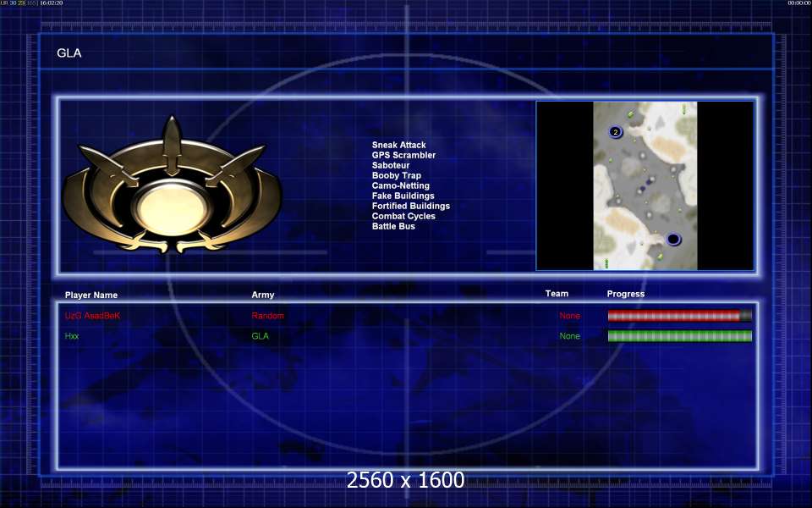Click the green loading progress bar
Screen dimensions: 812x508
pyautogui.click(x=679, y=336)
